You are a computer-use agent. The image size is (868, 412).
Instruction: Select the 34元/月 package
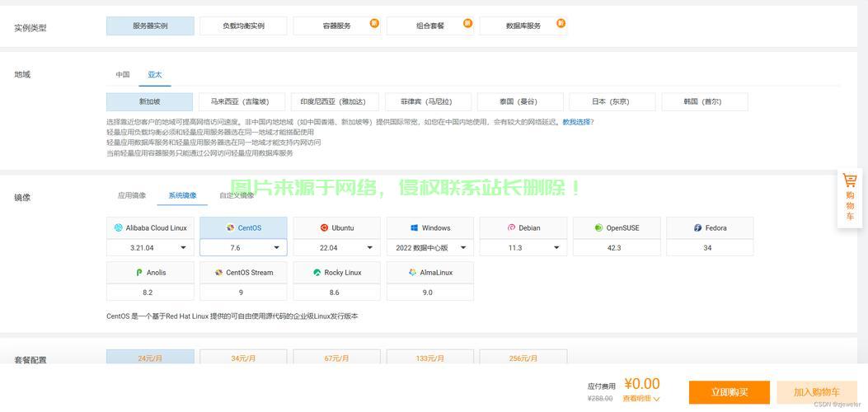pyautogui.click(x=243, y=358)
